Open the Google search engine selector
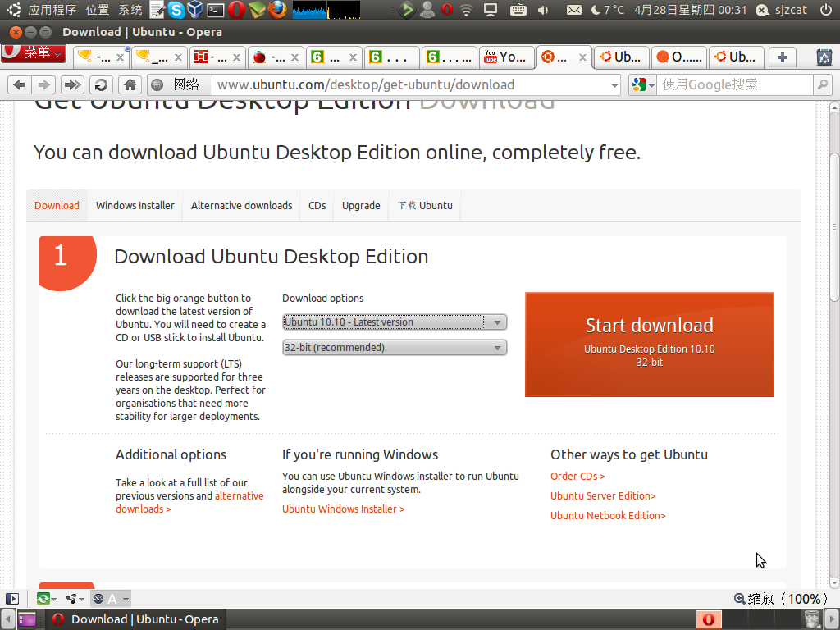The height and width of the screenshot is (630, 840). click(x=643, y=84)
